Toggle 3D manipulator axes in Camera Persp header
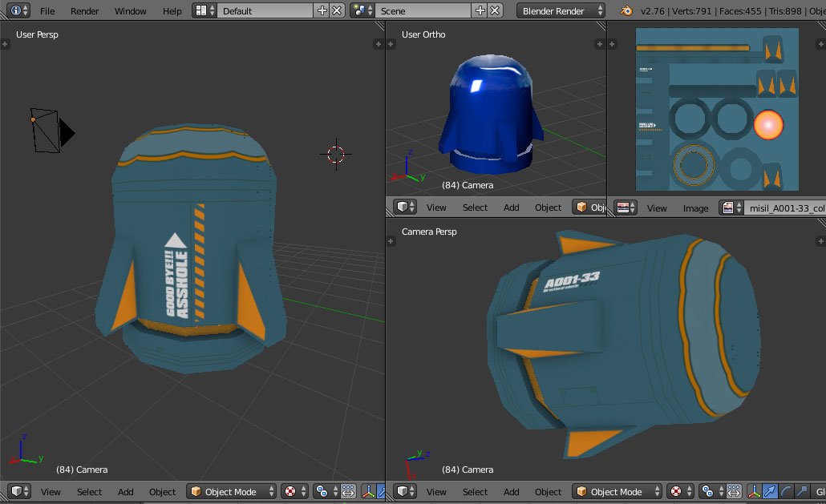The image size is (826, 504). click(x=755, y=491)
